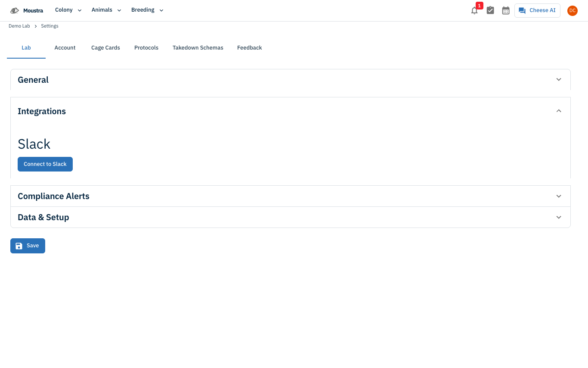The image size is (588, 368).
Task: Switch to the Takedown Schemas tab
Action: tap(198, 48)
